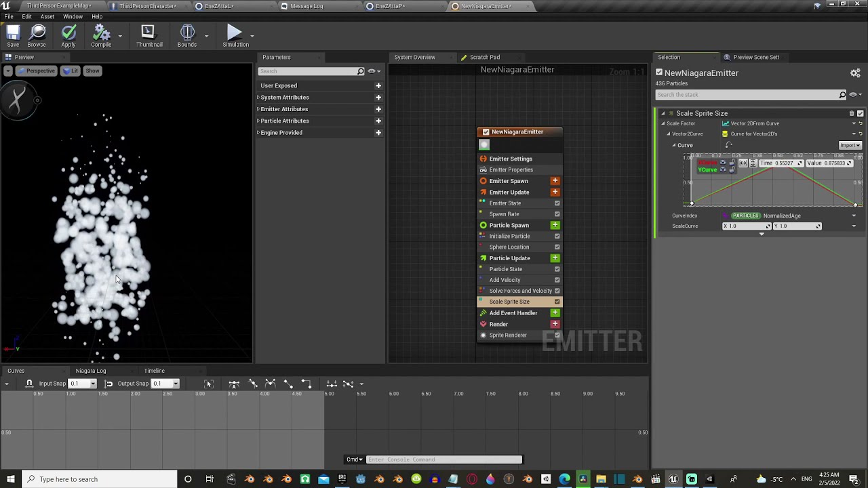868x488 pixels.
Task: Generate a Thumbnail for the emitter
Action: point(149,36)
